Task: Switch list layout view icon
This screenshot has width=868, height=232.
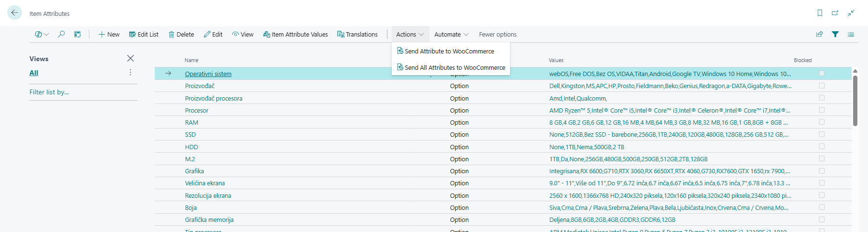Action: (x=851, y=34)
